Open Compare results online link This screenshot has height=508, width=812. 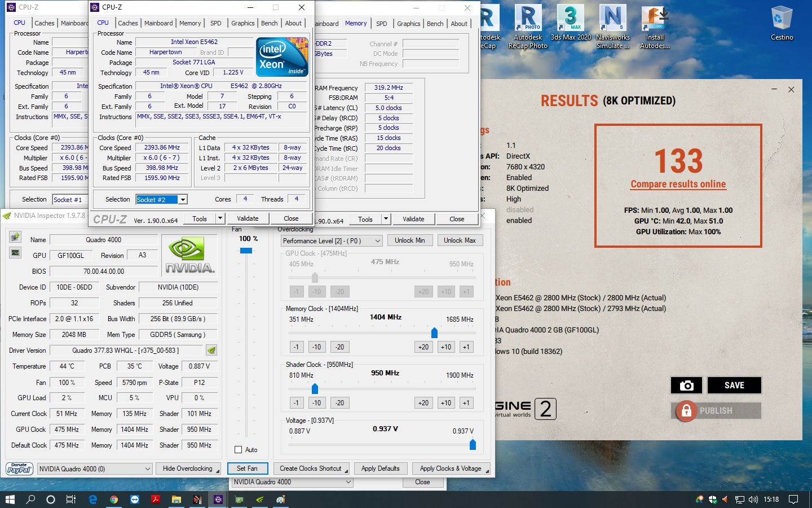coord(678,184)
